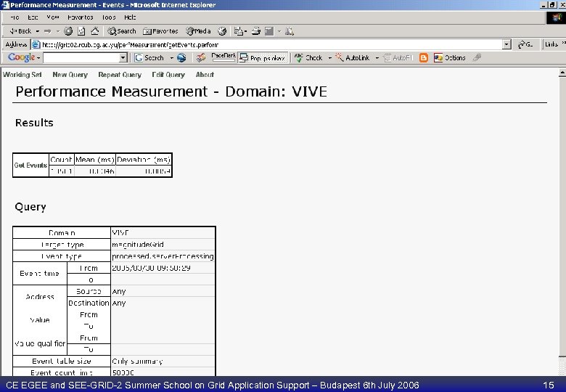
Task: Click the Query section heading
Action: click(30, 207)
